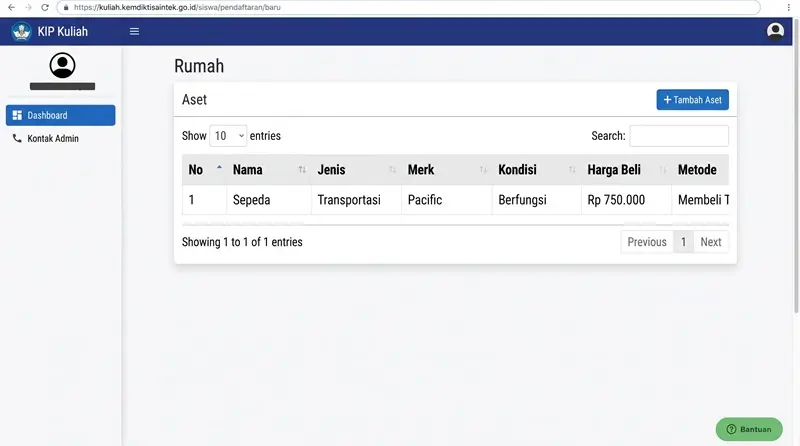Sort table by No column
This screenshot has height=446, width=800.
pos(204,169)
